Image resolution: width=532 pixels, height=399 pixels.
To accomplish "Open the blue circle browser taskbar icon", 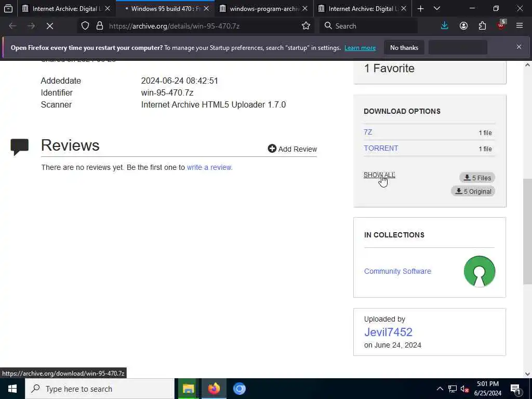I will [239, 389].
